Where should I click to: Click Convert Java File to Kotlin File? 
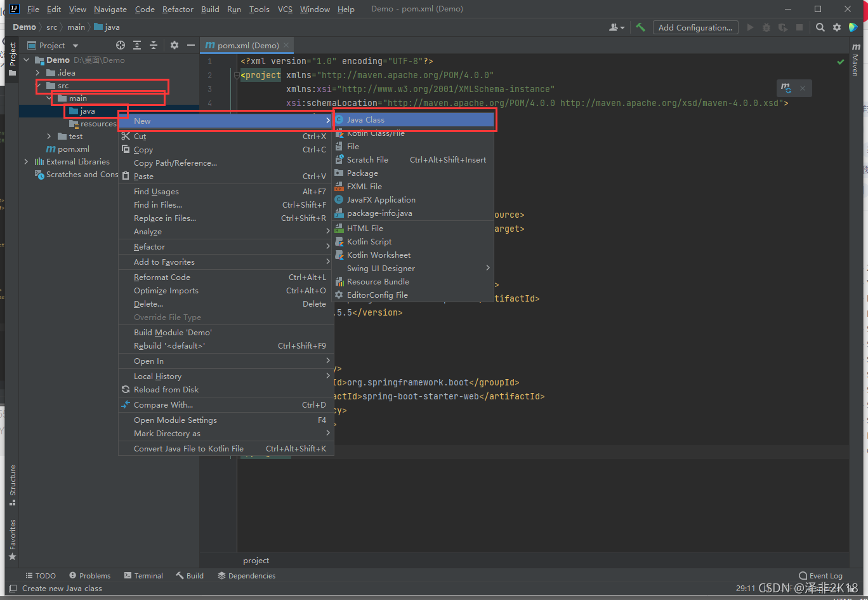[x=226, y=449]
